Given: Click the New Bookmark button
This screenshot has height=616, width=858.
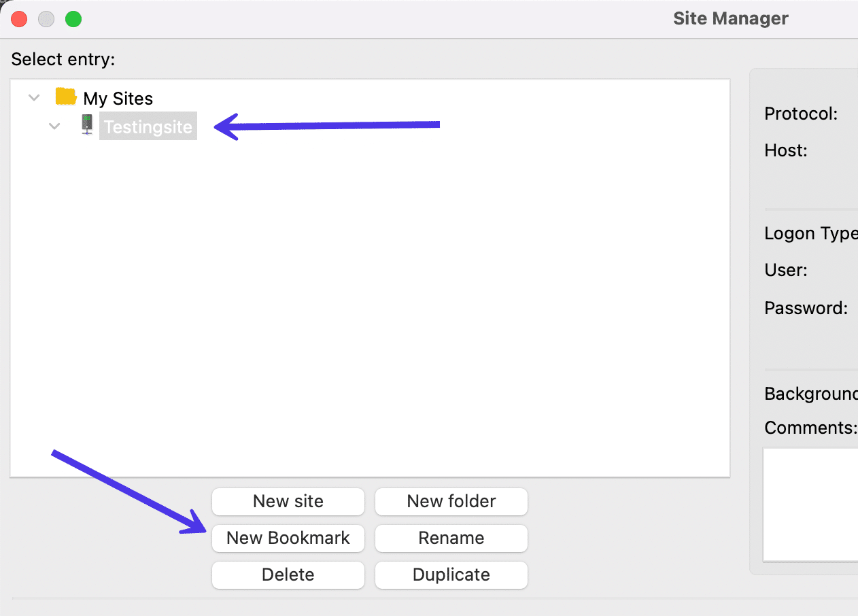Looking at the screenshot, I should tap(288, 538).
